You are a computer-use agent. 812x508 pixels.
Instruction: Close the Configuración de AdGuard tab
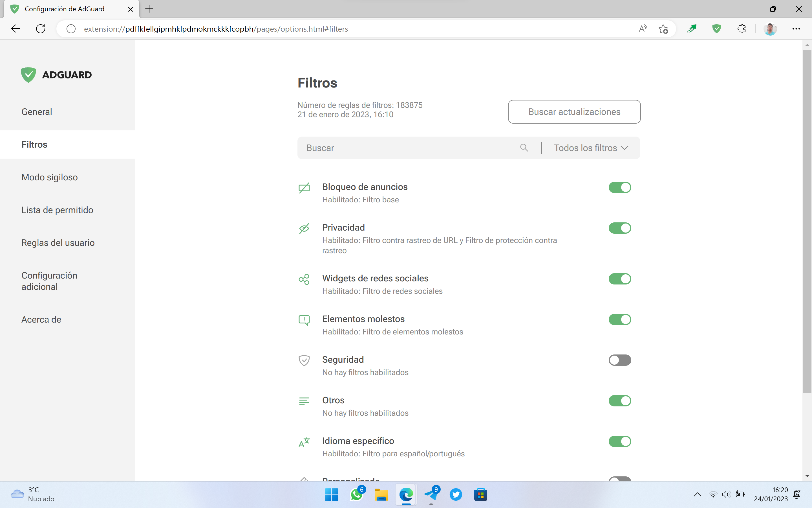click(x=131, y=9)
